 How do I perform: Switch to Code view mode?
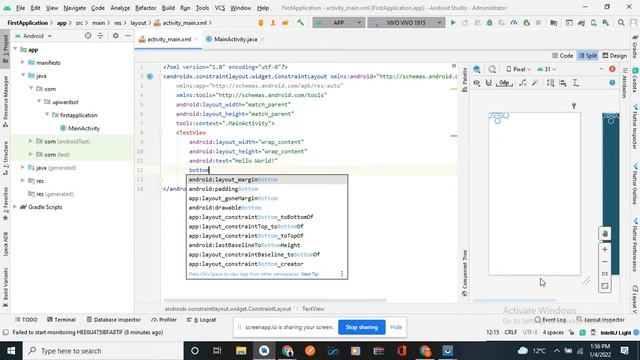[x=562, y=56]
